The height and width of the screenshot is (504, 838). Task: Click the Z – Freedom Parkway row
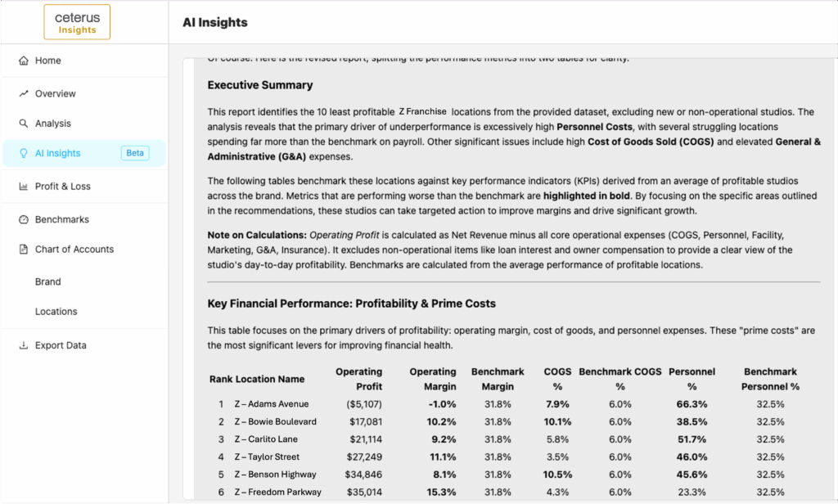coord(504,493)
